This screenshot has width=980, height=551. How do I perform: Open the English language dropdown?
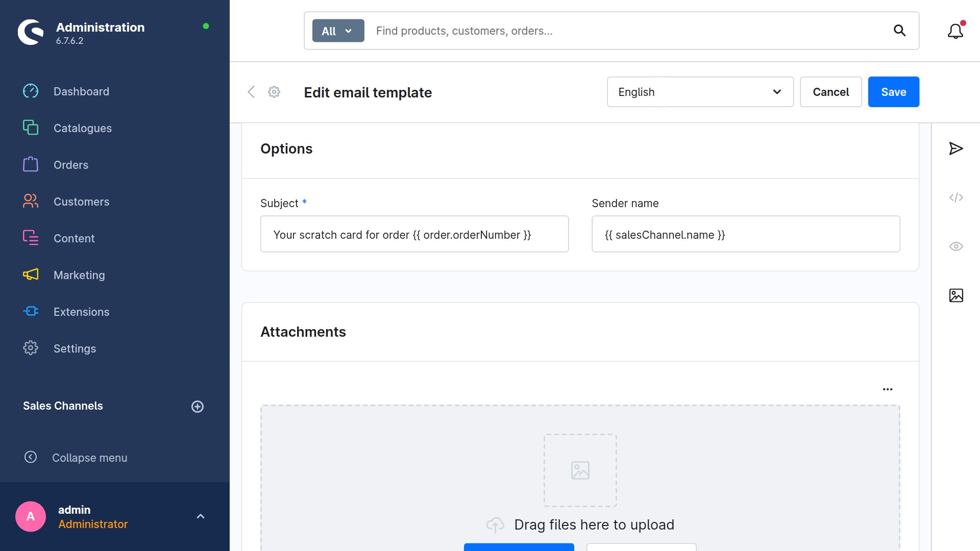point(700,92)
